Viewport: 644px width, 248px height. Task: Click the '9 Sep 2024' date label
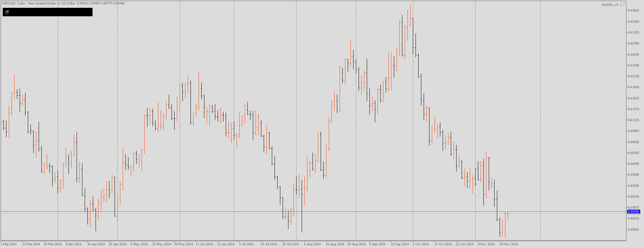click(x=377, y=244)
